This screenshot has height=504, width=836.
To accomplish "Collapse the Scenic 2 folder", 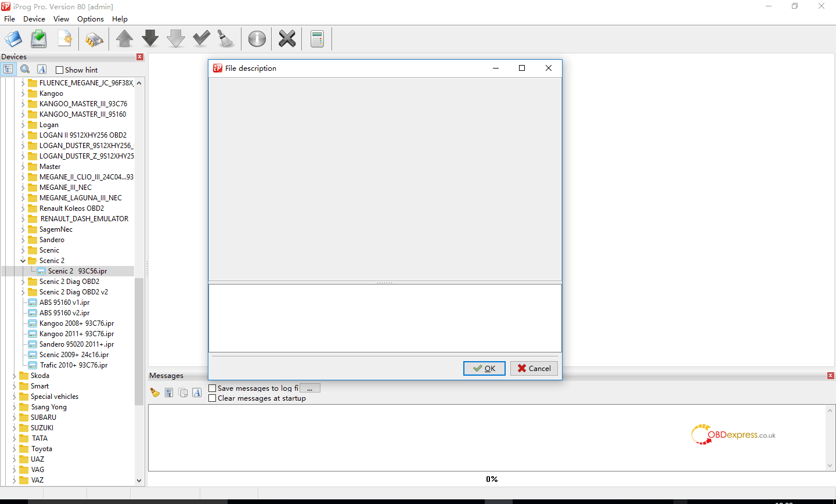I will click(x=23, y=261).
